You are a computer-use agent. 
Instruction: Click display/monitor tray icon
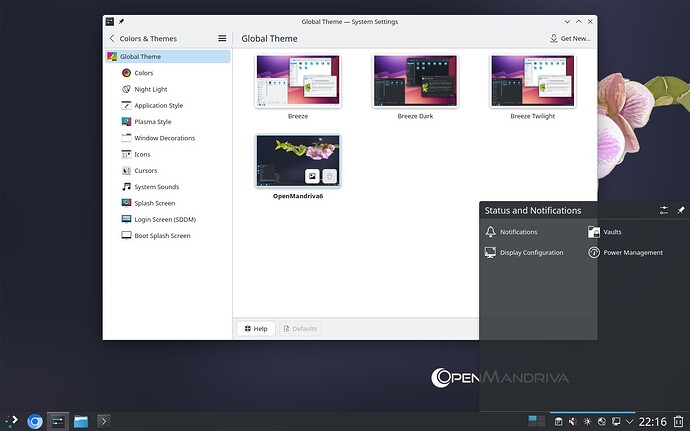click(x=616, y=422)
